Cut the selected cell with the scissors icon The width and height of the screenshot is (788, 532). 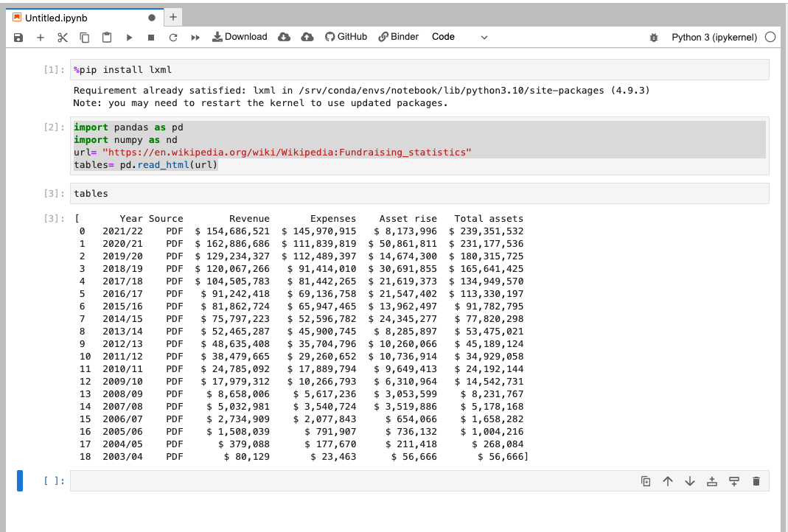63,37
